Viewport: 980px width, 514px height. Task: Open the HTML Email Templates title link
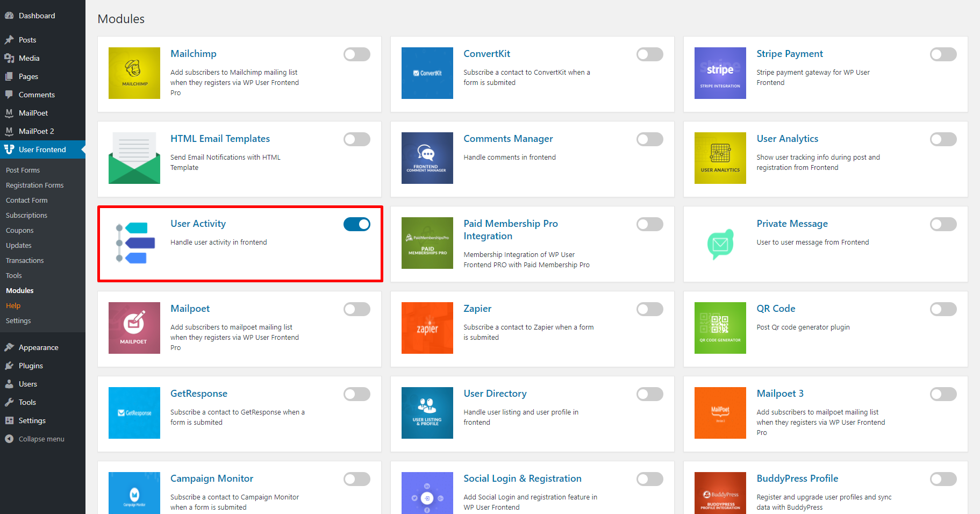click(220, 139)
